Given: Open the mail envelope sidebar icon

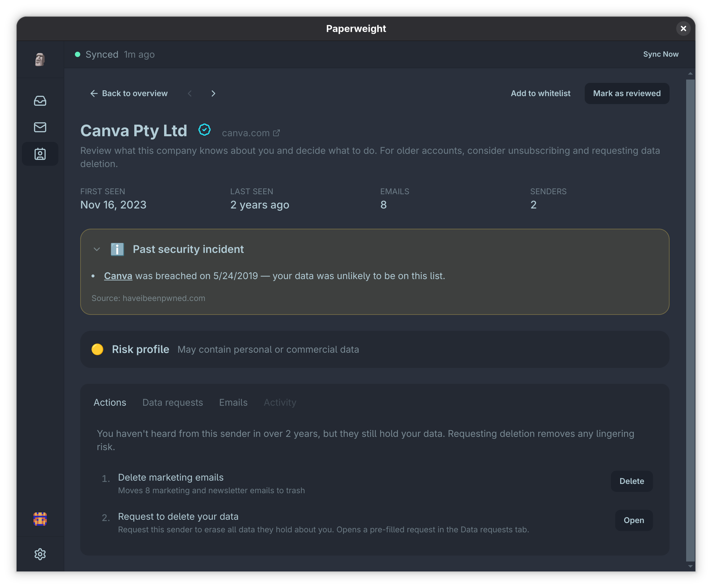Looking at the screenshot, I should pyautogui.click(x=40, y=127).
